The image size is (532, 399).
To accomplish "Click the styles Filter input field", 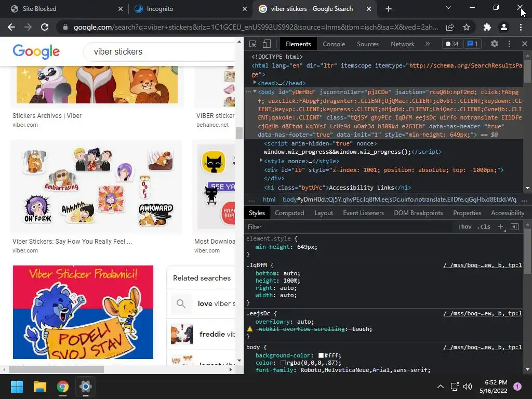I will (x=350, y=227).
